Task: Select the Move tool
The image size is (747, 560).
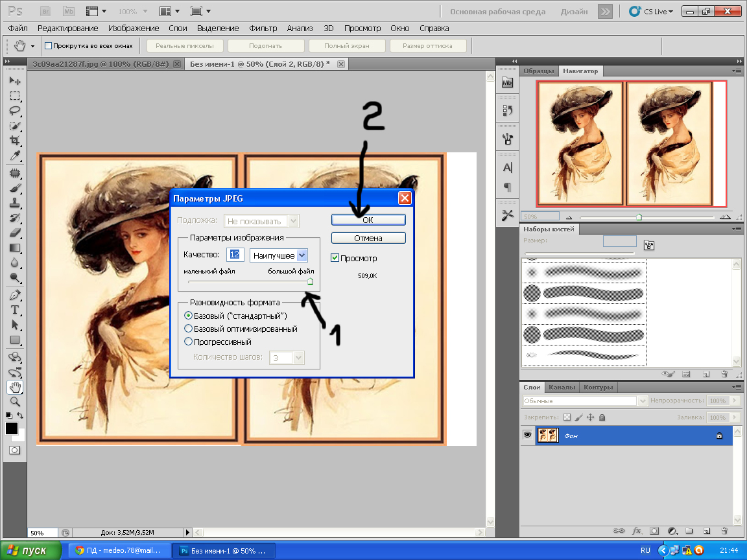Action: 15,80
